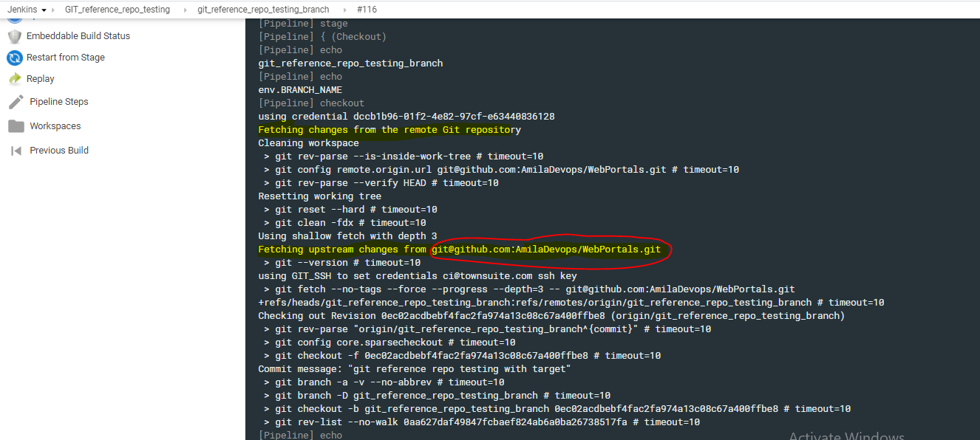Open the Restart from Stage link
The width and height of the screenshot is (980, 440).
66,58
